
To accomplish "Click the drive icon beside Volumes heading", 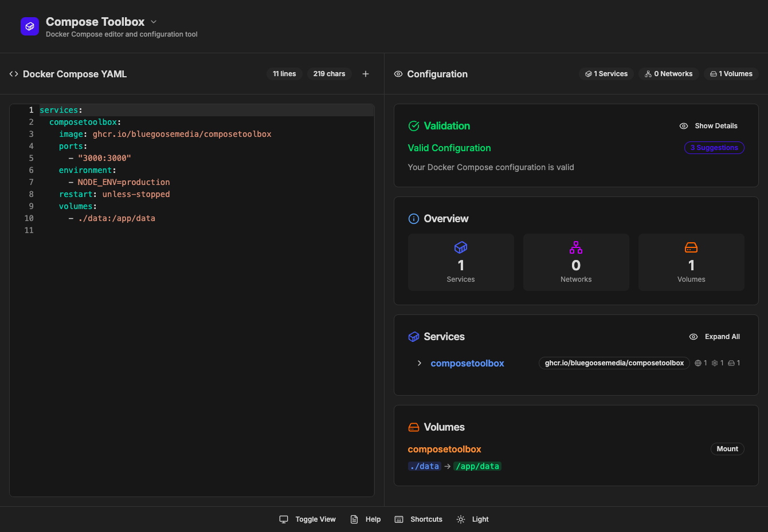I will point(414,427).
